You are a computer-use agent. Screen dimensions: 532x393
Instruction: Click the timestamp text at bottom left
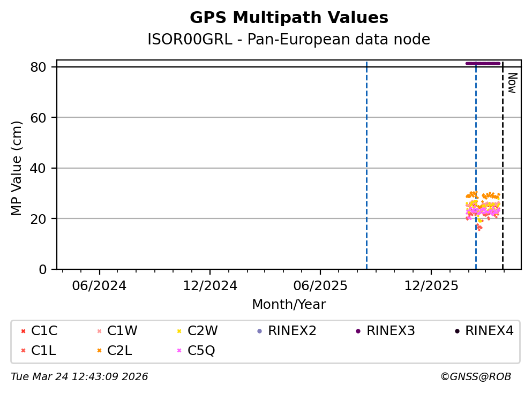click(79, 377)
